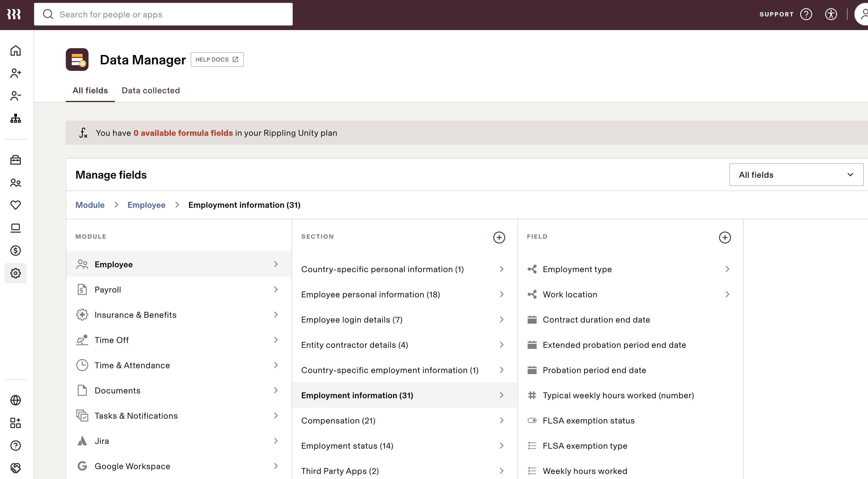Add a new field with plus icon
The image size is (868, 479).
coord(725,237)
